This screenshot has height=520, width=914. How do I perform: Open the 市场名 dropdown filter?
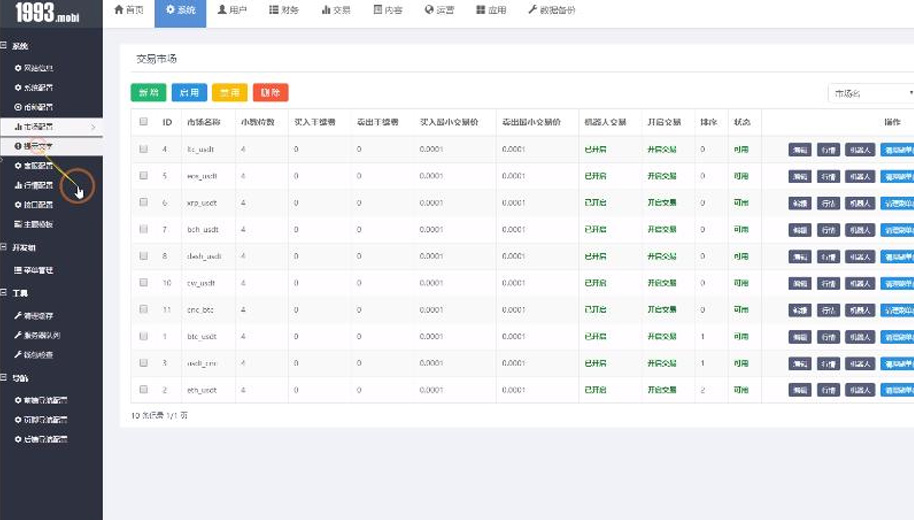870,93
